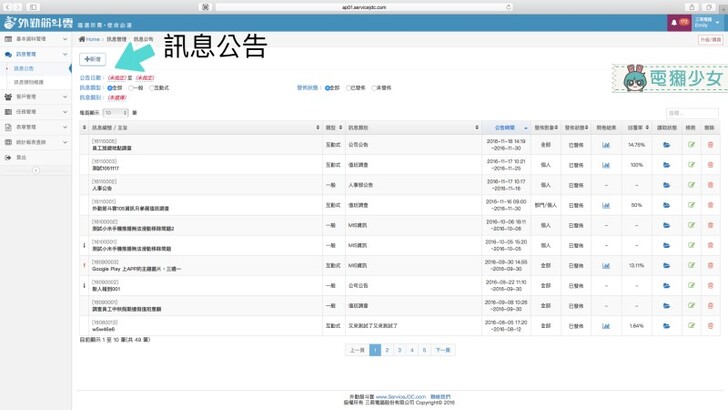The image size is (728, 410).
Task: Click trash icon for Google Play row
Action: (x=711, y=265)
